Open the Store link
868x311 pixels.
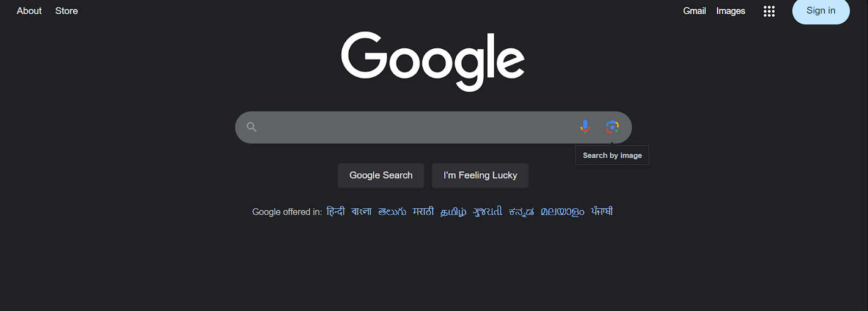point(67,11)
